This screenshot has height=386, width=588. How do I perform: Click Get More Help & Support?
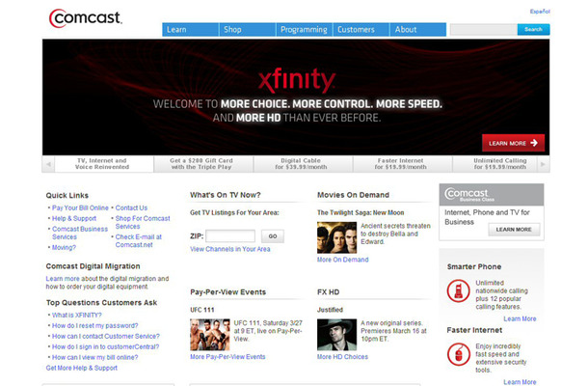coord(81,368)
